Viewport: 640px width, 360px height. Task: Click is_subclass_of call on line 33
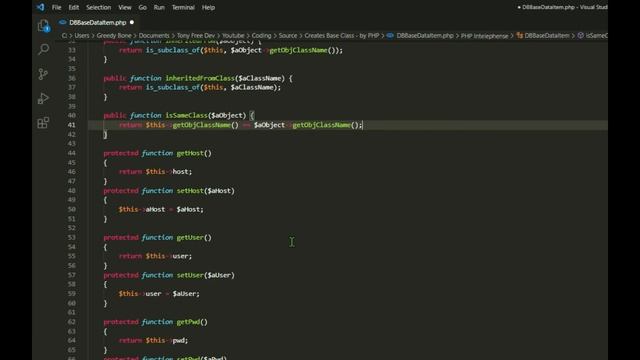(173, 50)
